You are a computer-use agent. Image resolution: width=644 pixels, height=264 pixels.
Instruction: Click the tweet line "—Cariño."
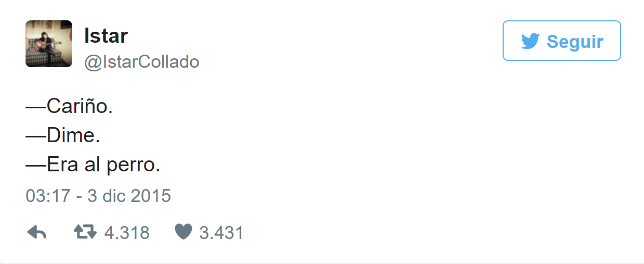69,107
